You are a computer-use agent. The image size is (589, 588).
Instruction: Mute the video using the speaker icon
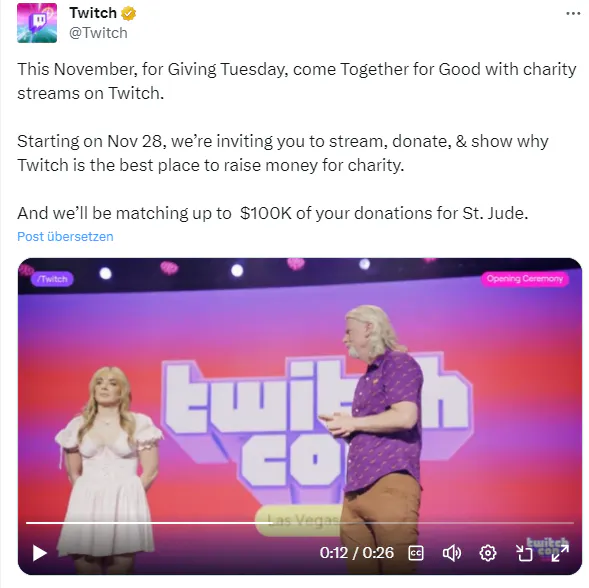pos(452,553)
